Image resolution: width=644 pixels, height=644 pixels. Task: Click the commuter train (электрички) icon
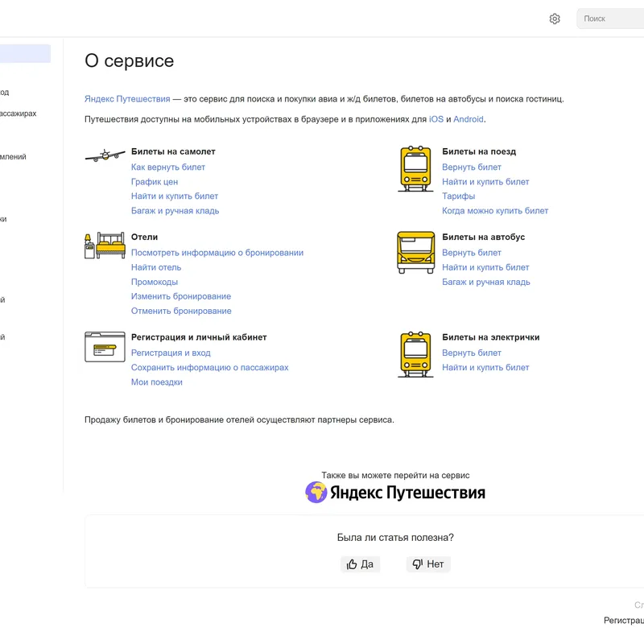415,354
